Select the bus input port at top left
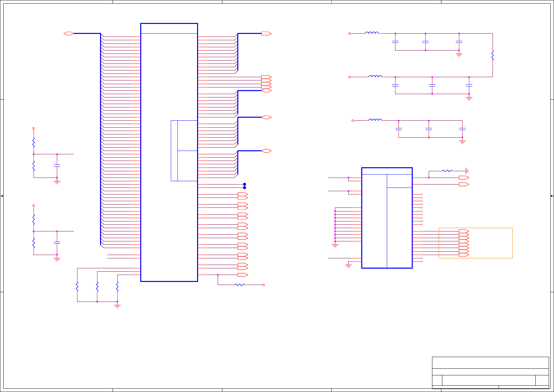The height and width of the screenshot is (392, 554). (68, 33)
